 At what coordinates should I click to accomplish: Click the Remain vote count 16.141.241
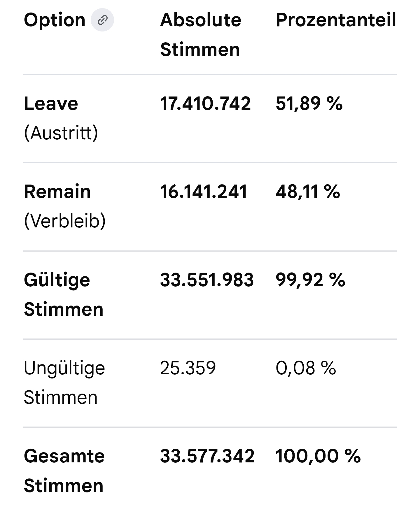(x=204, y=192)
